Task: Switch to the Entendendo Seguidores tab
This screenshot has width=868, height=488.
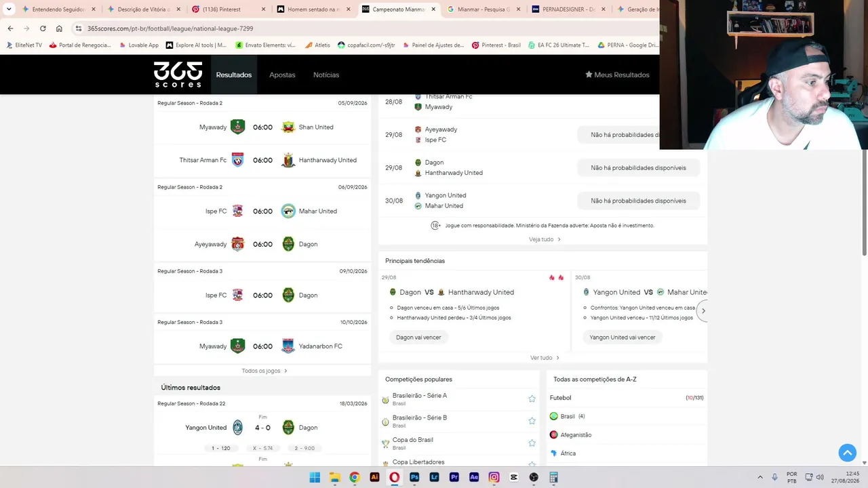Action: tap(59, 9)
